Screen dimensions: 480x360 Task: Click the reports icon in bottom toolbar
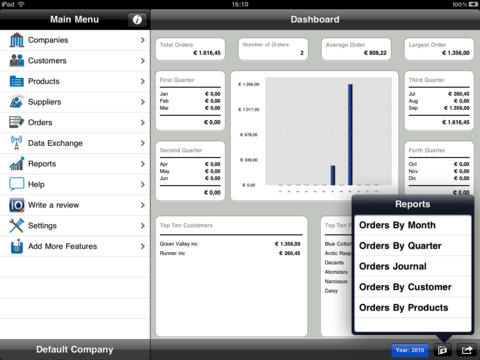pos(442,350)
